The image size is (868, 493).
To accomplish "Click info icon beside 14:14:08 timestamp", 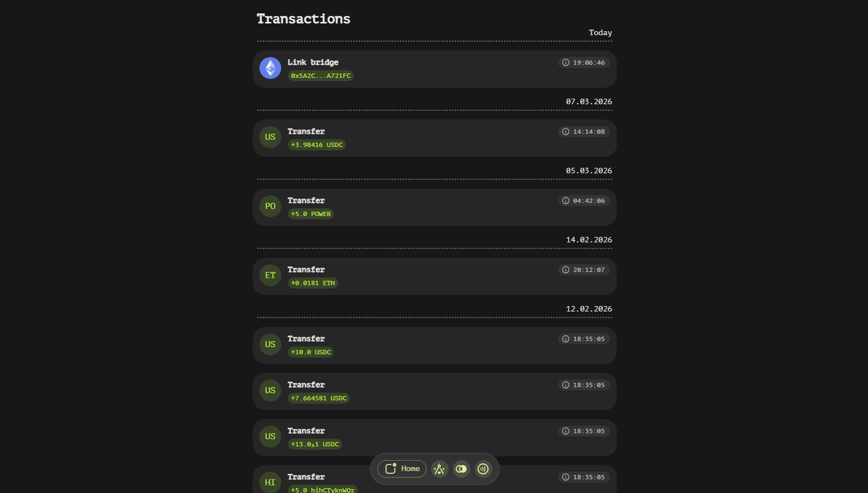I will tap(566, 132).
